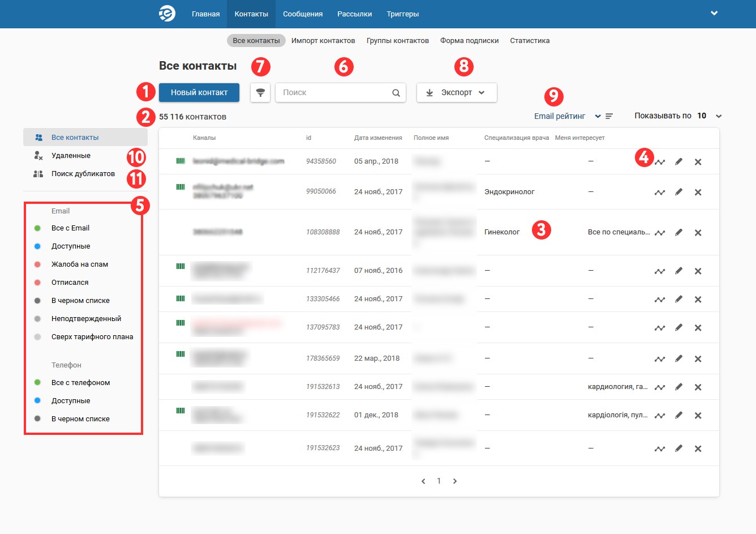Viewport: 756px width, 534px height.
Task: Filter by Все с телефоном
Action: pyautogui.click(x=80, y=383)
